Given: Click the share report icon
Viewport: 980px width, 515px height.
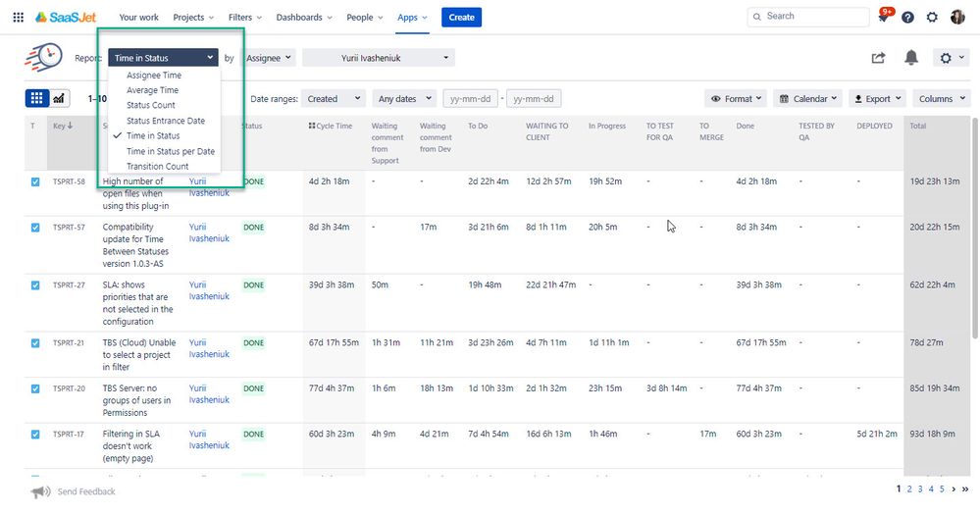Looking at the screenshot, I should [878, 58].
